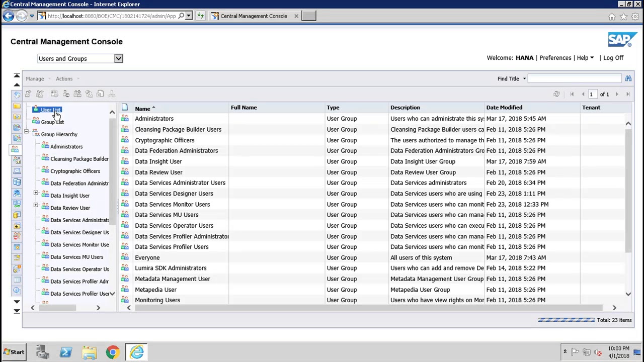
Task: Click Tenant column header
Action: point(591,108)
